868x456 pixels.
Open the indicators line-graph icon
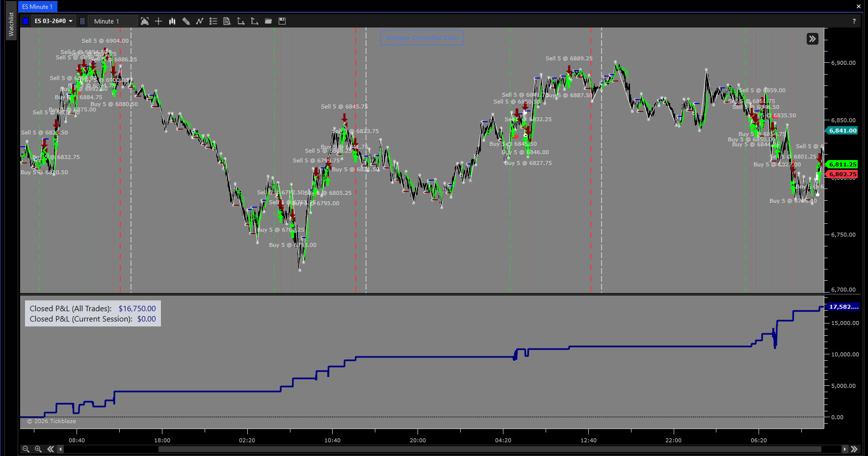tap(200, 21)
